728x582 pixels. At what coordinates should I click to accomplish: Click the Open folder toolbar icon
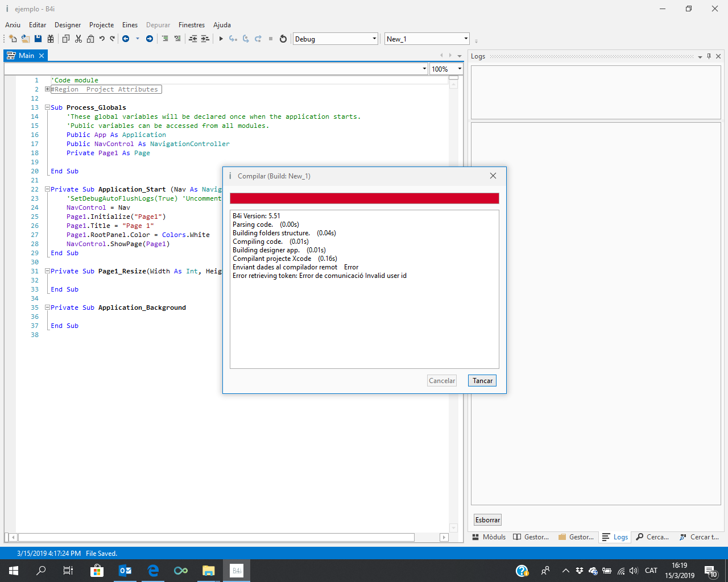(26, 39)
